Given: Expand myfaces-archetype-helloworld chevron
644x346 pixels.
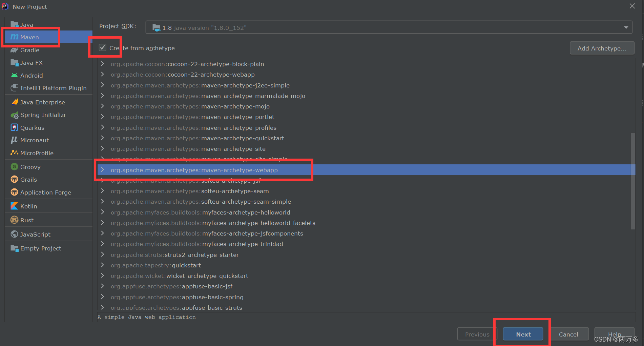Looking at the screenshot, I should 102,212.
